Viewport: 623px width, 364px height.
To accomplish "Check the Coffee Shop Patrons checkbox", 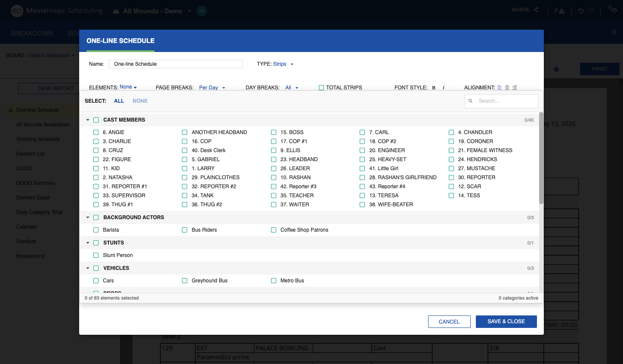I will 274,230.
